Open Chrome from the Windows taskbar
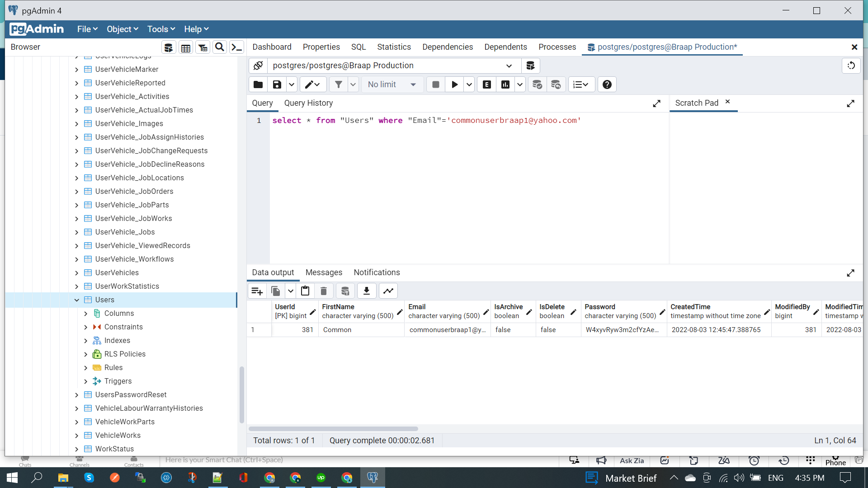This screenshot has width=868, height=488. point(269,478)
